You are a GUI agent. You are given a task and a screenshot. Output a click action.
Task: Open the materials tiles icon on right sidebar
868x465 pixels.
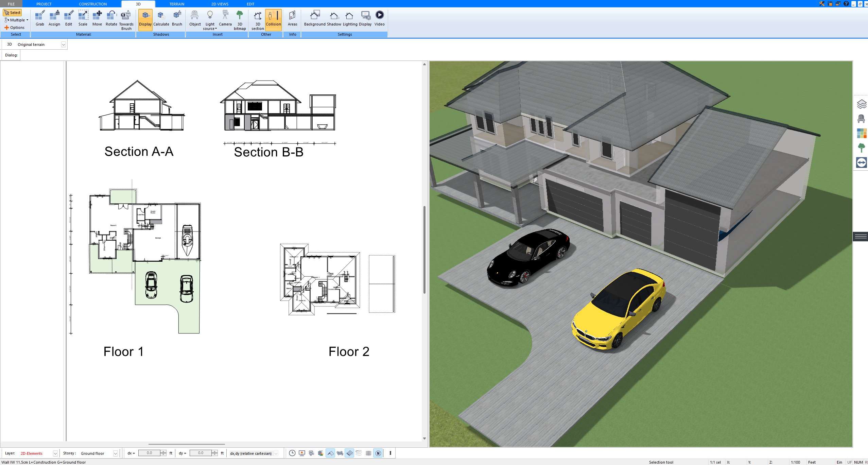pos(861,133)
